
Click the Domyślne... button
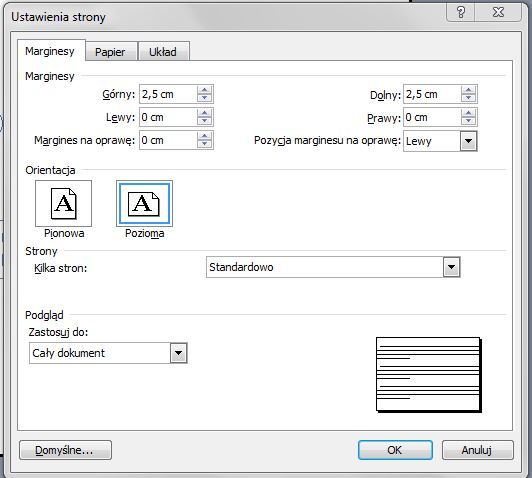pos(65,450)
